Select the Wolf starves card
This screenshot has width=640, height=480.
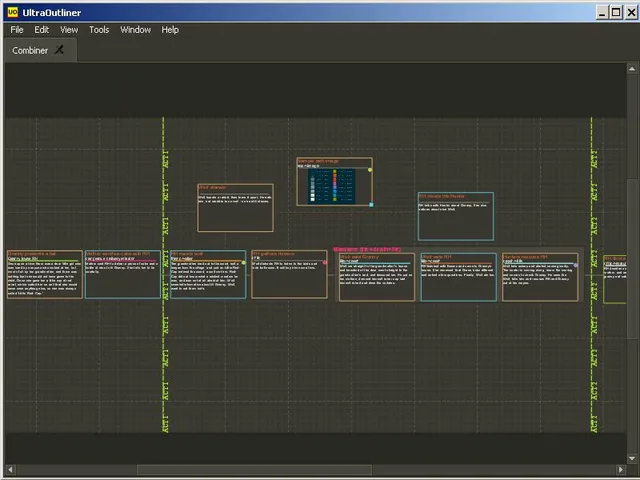pos(236,208)
